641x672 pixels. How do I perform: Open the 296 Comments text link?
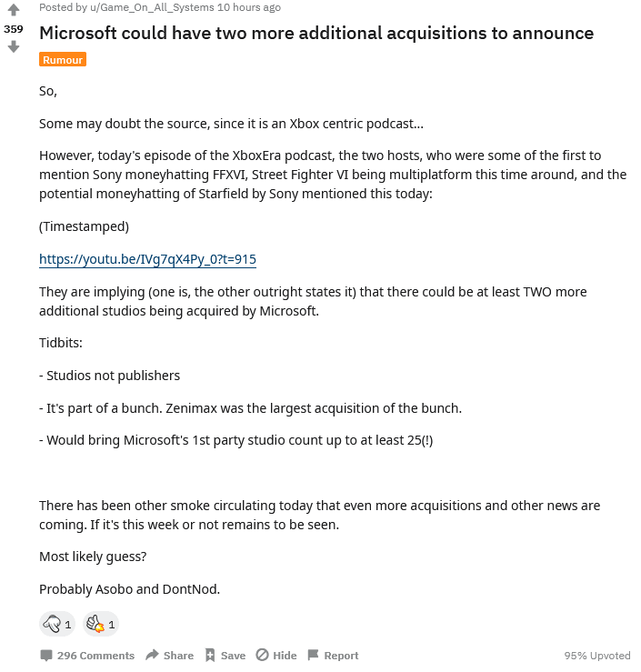pos(95,656)
